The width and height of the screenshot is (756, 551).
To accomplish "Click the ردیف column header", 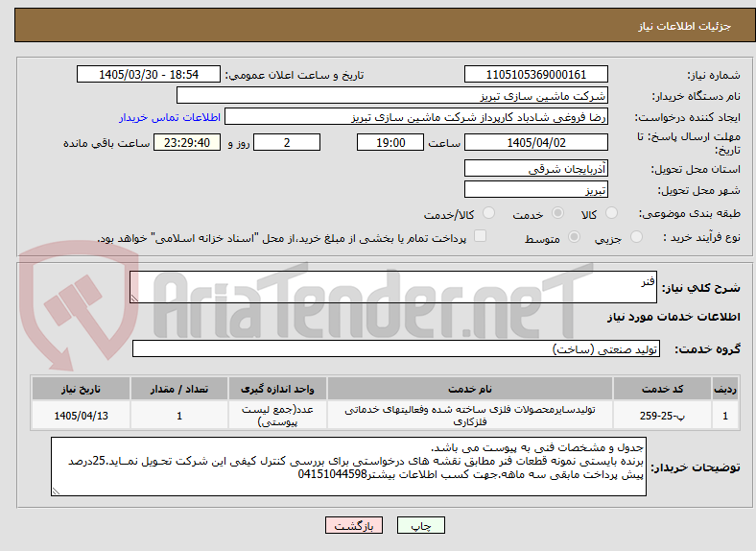I will pos(725,389).
